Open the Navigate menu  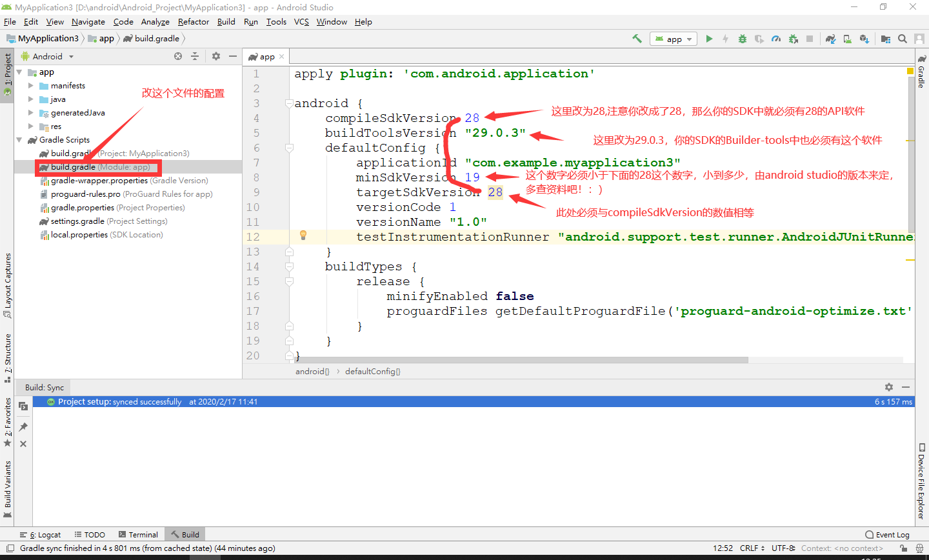88,22
